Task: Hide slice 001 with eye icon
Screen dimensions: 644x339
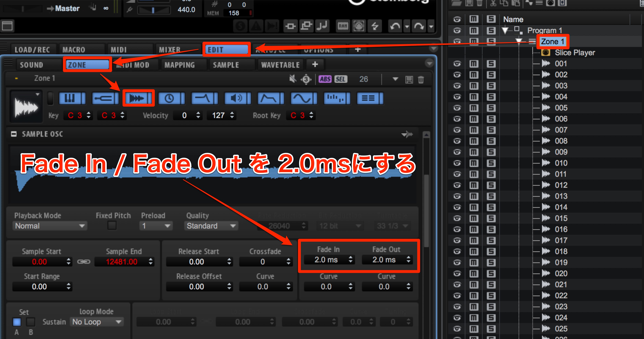Action: (457, 64)
